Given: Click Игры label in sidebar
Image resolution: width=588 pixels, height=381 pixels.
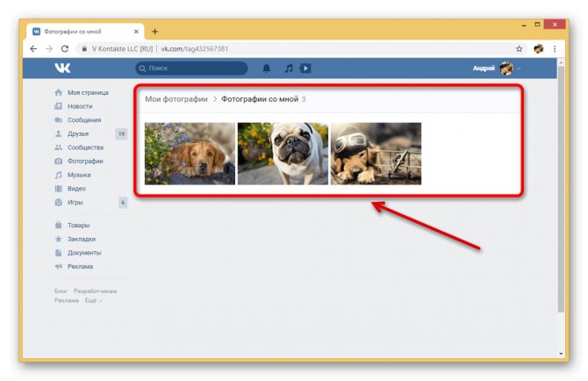Looking at the screenshot, I should 75,203.
